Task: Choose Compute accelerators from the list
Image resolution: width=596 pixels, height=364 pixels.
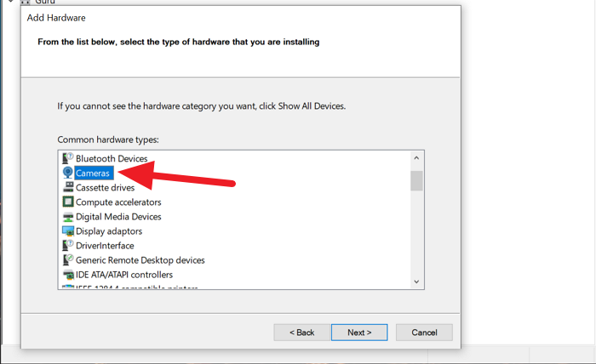Action: 118,202
